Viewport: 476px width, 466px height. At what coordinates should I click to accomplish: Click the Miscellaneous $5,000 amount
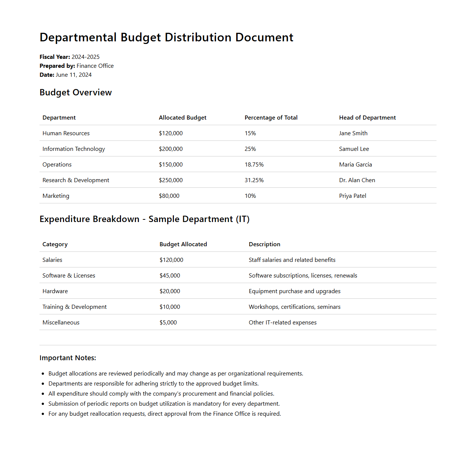168,323
